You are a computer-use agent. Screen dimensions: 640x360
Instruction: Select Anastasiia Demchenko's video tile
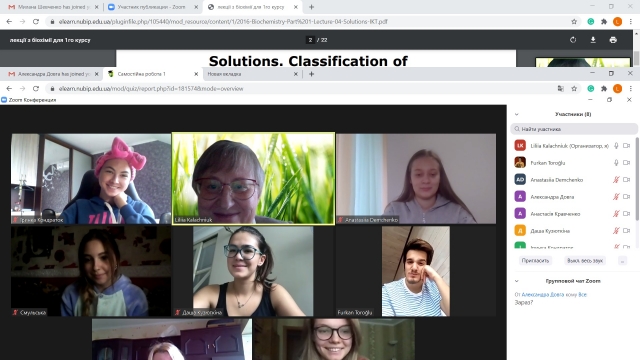point(416,178)
